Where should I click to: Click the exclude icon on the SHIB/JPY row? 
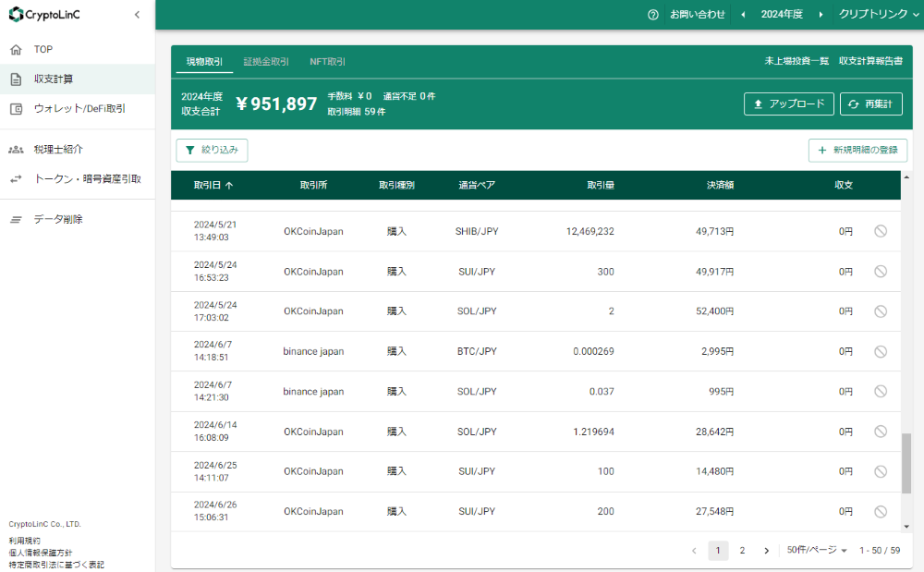[881, 231]
